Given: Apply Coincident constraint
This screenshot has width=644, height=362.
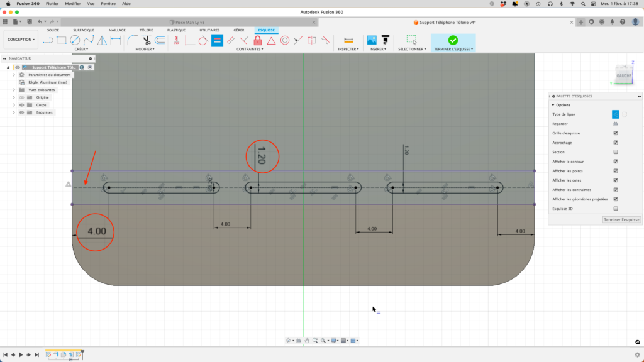Looking at the screenshot, I should click(x=190, y=40).
